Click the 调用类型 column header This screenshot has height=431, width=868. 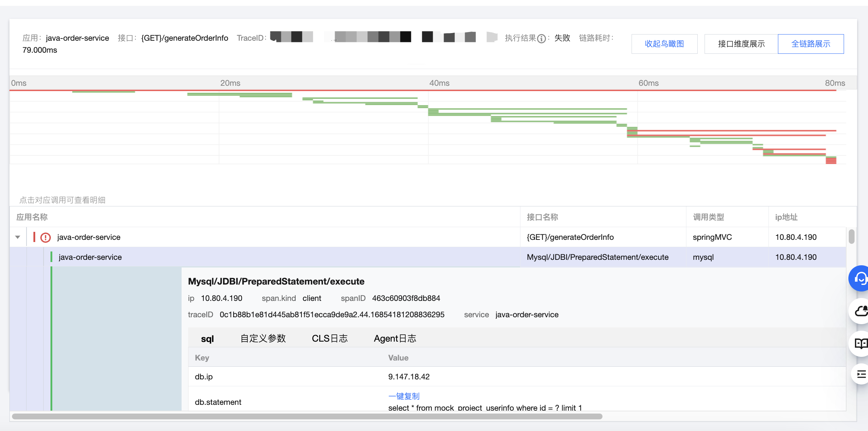[709, 217]
